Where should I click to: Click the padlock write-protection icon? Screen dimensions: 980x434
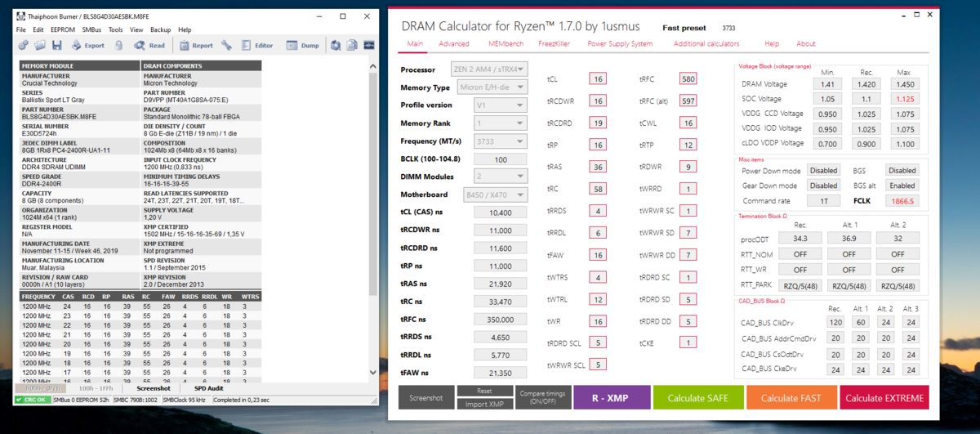click(119, 46)
